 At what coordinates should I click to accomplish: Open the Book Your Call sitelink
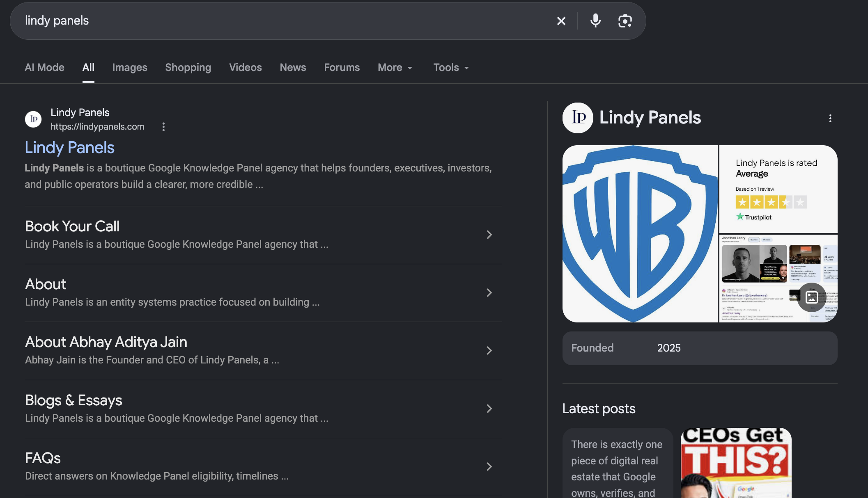point(72,226)
